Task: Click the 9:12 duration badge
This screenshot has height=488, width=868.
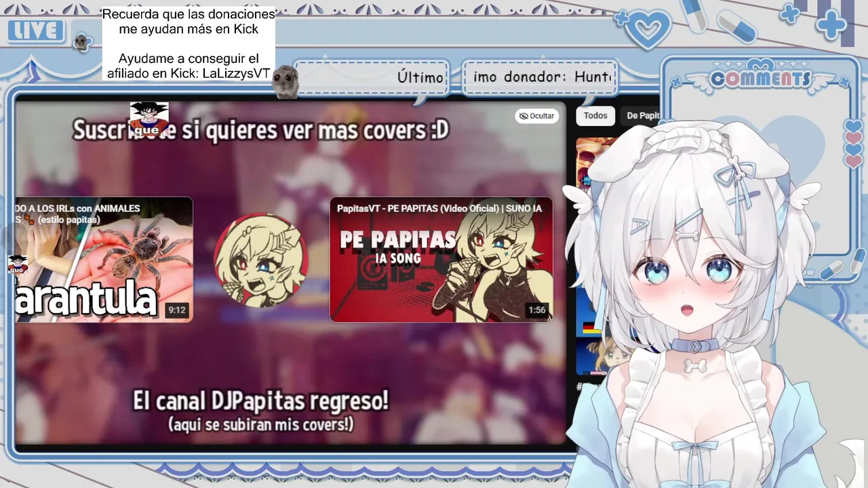Action: [177, 310]
